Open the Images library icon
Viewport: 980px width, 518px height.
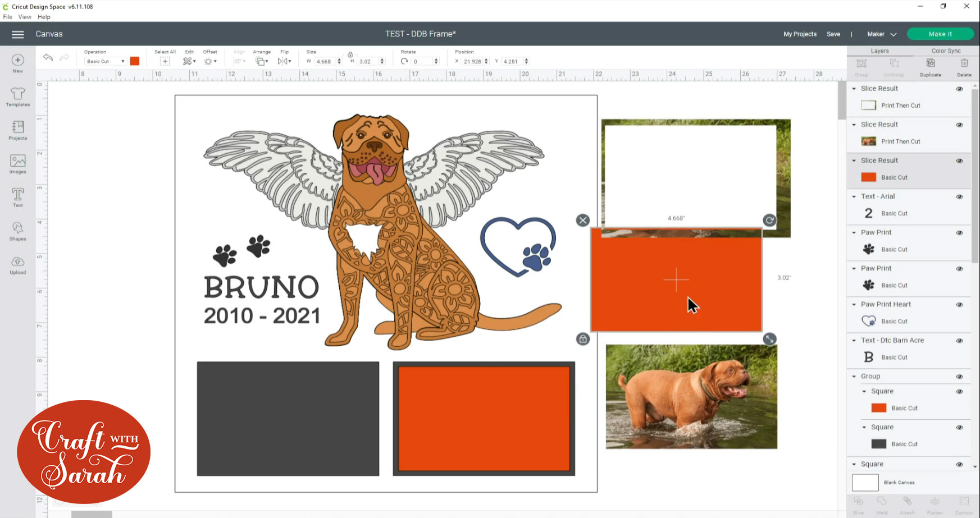point(18,164)
